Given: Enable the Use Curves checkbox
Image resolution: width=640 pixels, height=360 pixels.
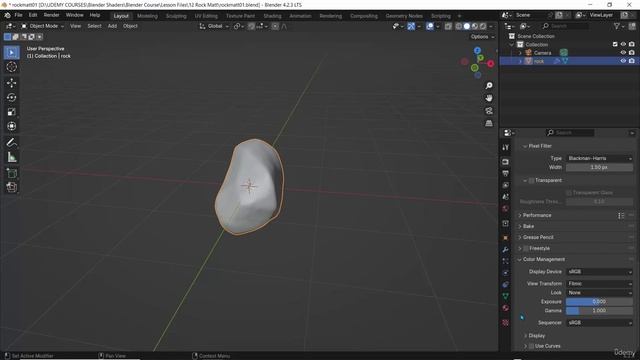Looking at the screenshot, I should click(531, 346).
